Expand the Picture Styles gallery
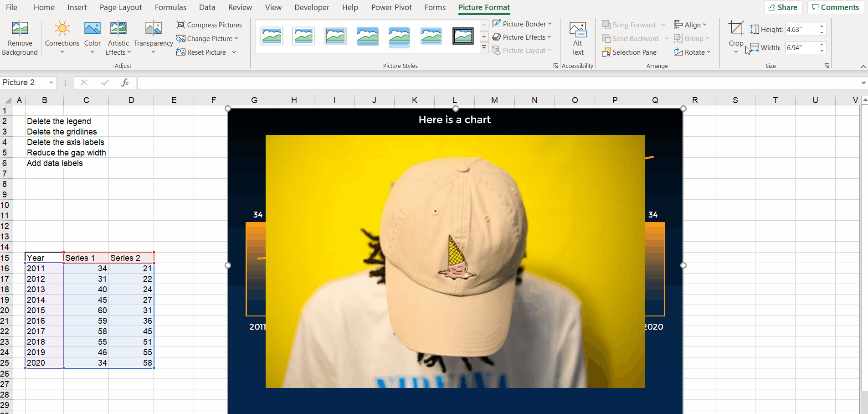This screenshot has height=414, width=868. click(x=484, y=47)
